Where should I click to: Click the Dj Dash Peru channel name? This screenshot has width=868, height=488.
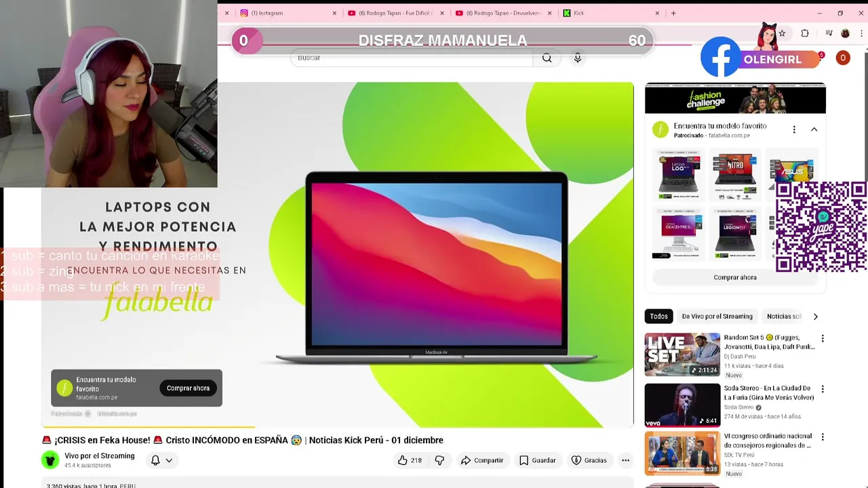pyautogui.click(x=739, y=357)
